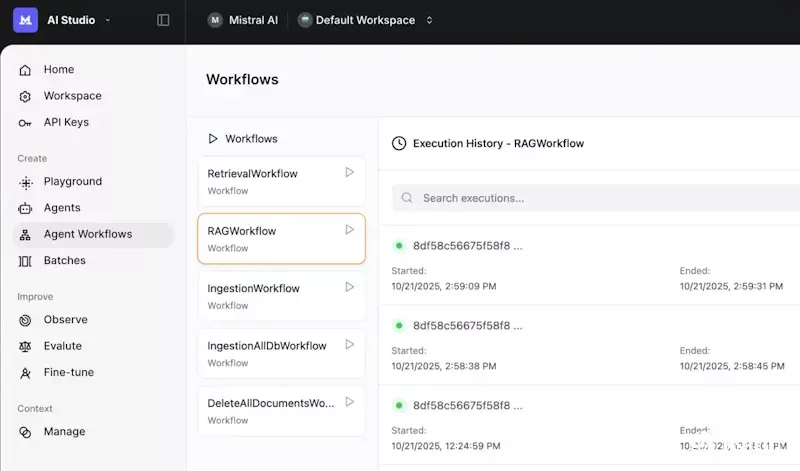Viewport: 800px width, 471px height.
Task: Run IngestionAllDbWorkflow using the play icon
Action: [x=349, y=344]
